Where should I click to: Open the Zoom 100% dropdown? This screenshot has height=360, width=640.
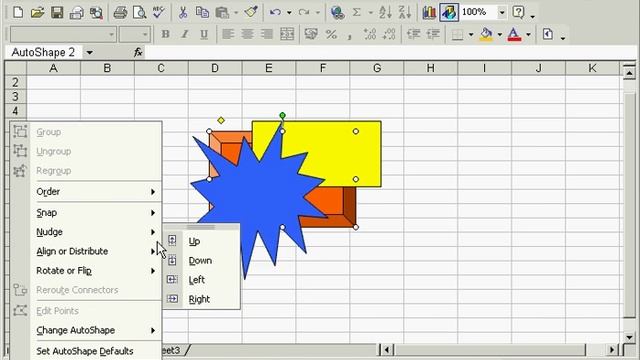[x=502, y=12]
